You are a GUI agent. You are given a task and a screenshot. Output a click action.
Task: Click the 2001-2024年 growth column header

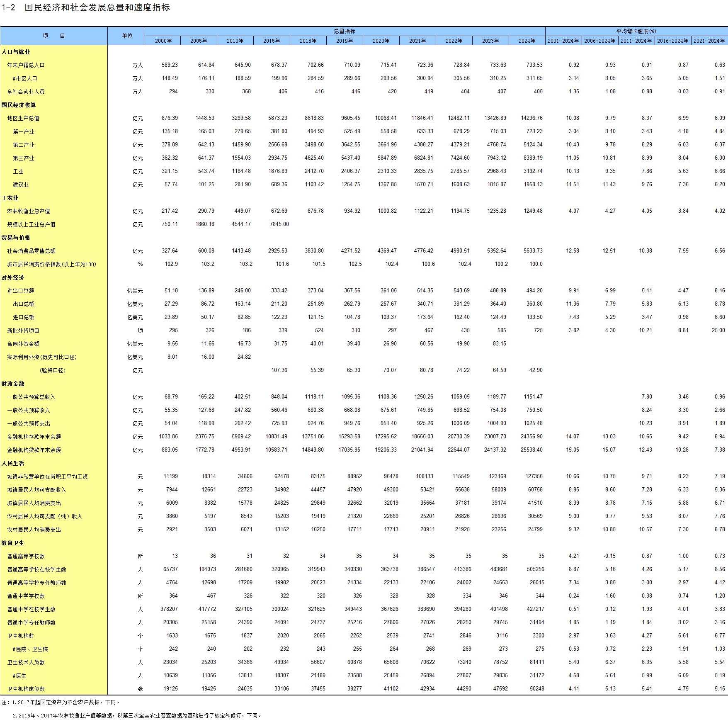pos(563,41)
